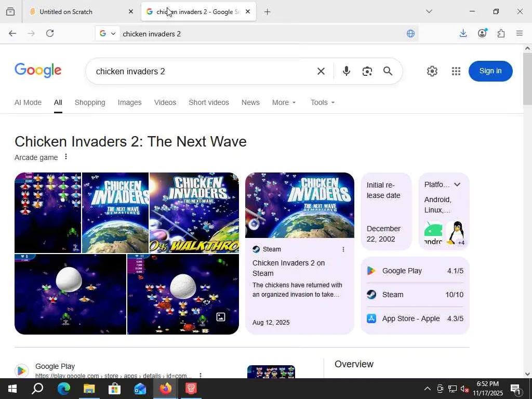Launch Microsoft Edge from taskbar

(64, 389)
